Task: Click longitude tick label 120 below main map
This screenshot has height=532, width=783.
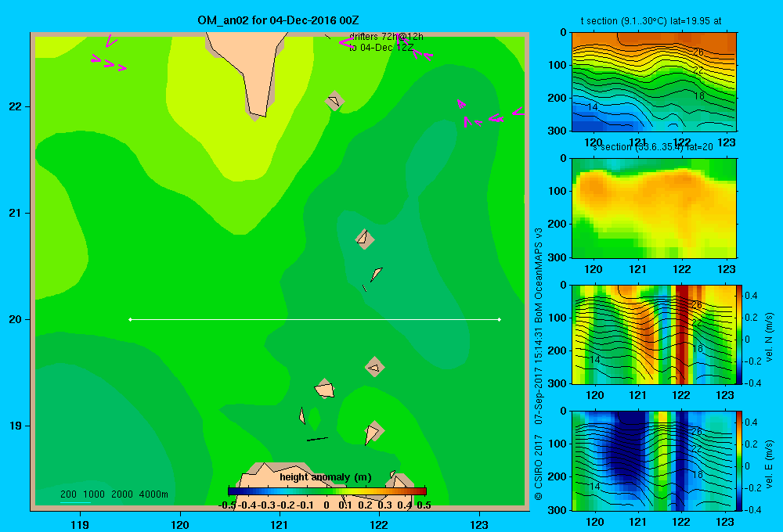Action: (x=180, y=524)
